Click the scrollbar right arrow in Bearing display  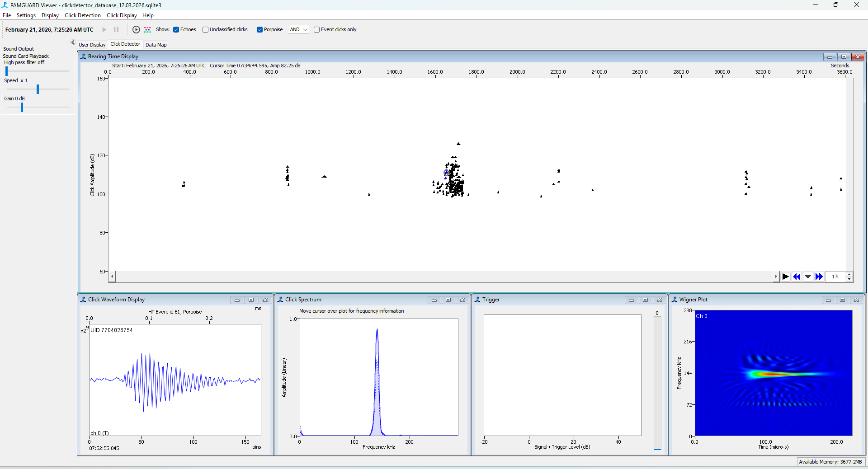click(776, 277)
